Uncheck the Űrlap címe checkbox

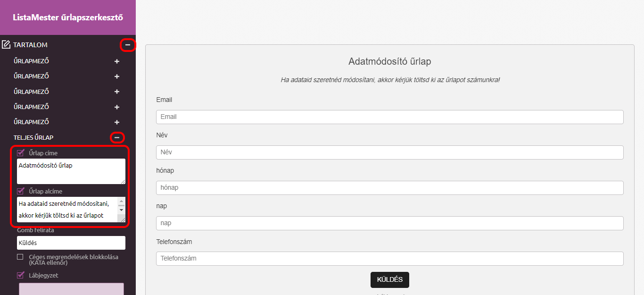coord(20,152)
